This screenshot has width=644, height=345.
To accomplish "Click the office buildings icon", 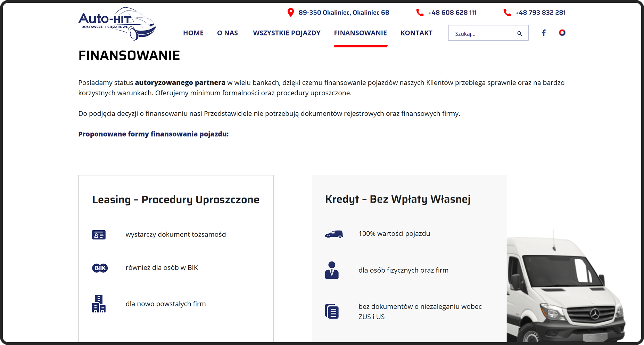I will click(99, 304).
